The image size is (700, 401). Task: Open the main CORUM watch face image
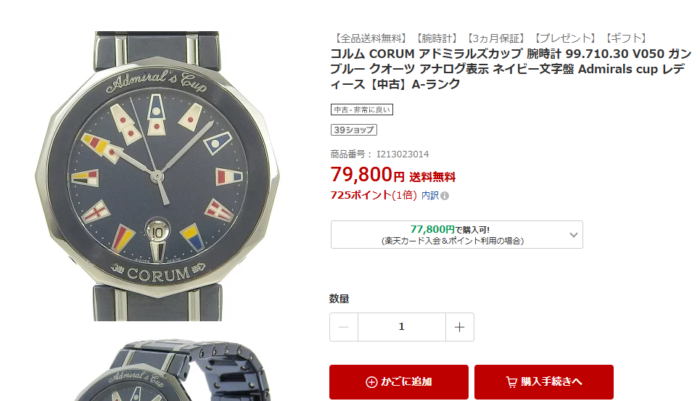tap(157, 175)
